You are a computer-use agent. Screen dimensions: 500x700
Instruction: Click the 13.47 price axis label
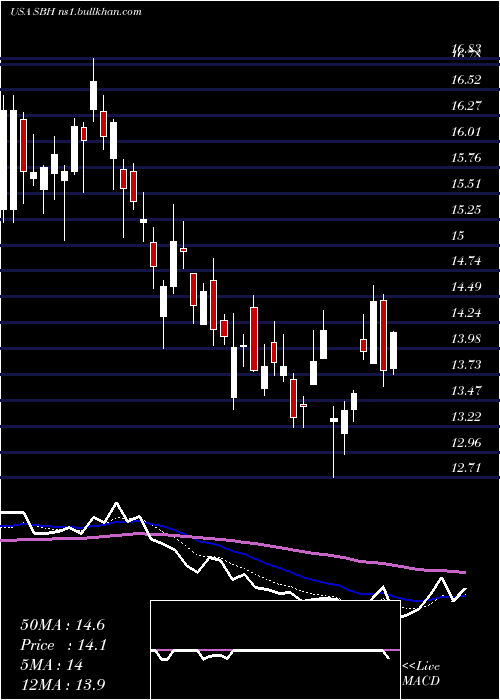466,391
